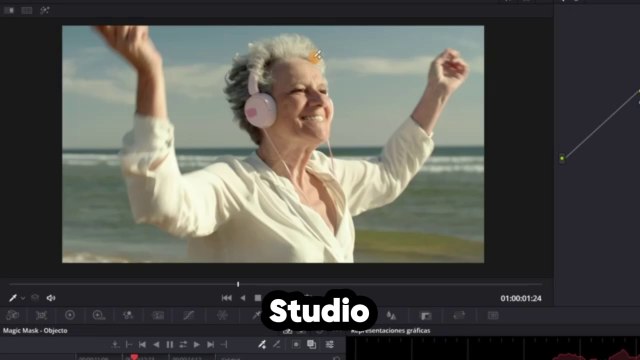Click the woman's image in the viewer
This screenshot has width=640, height=360.
(273, 144)
